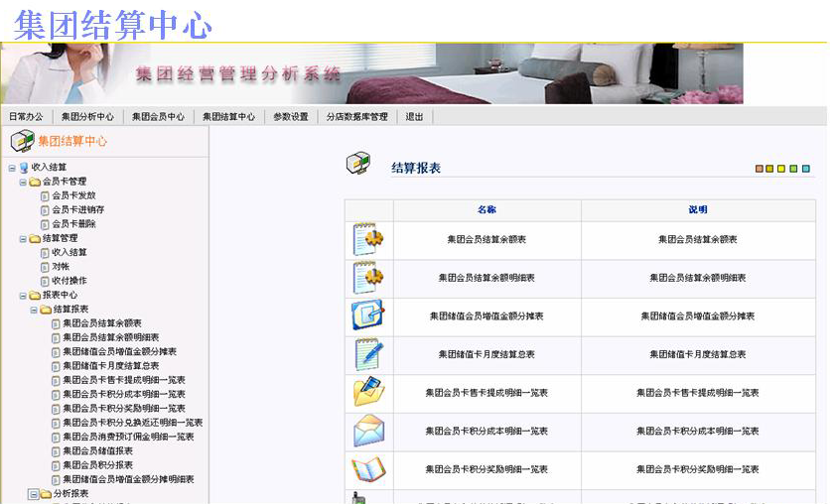Collapse the 报表中心 tree node
836x504 pixels.
[x=23, y=296]
